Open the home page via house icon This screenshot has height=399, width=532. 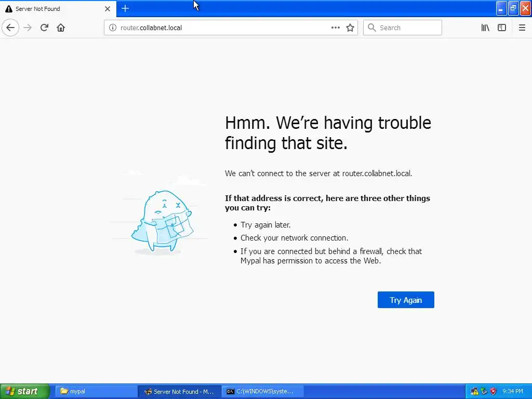61,28
